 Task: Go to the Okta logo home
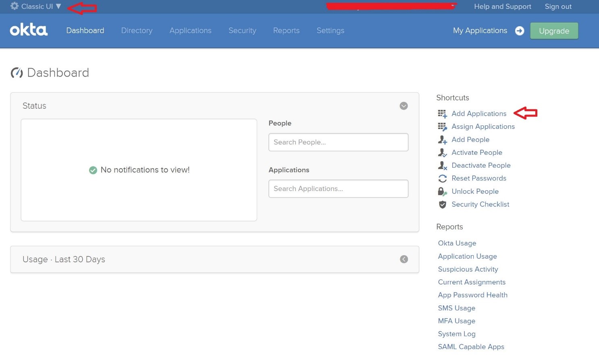pyautogui.click(x=29, y=30)
